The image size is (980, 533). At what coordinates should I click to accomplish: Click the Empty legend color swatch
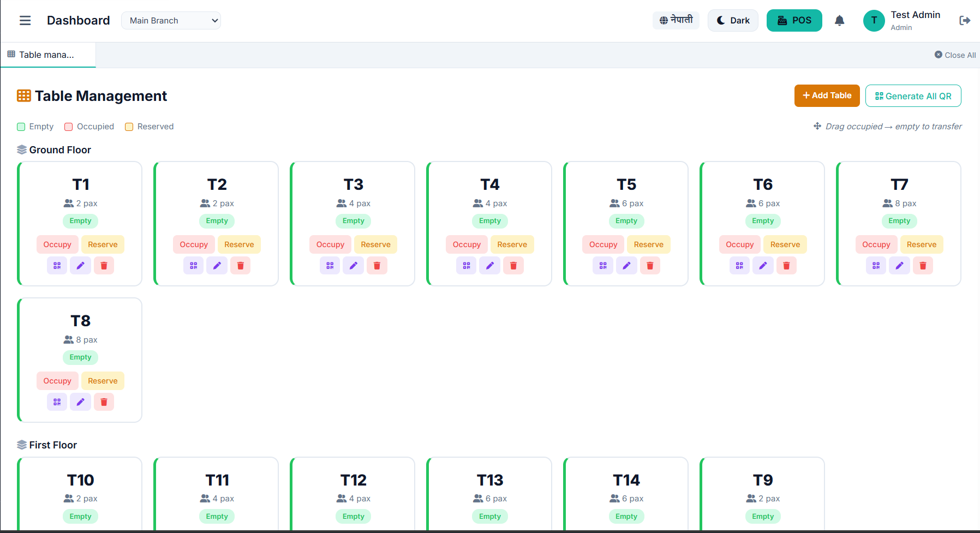pyautogui.click(x=21, y=127)
